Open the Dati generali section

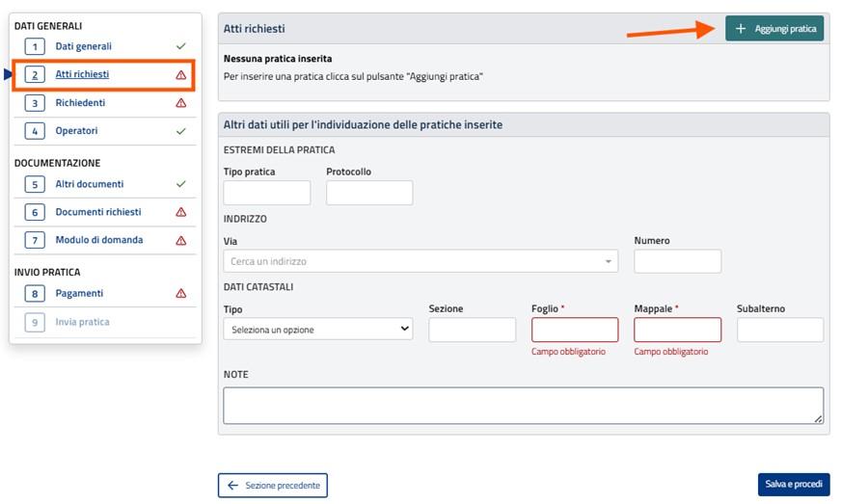point(83,46)
